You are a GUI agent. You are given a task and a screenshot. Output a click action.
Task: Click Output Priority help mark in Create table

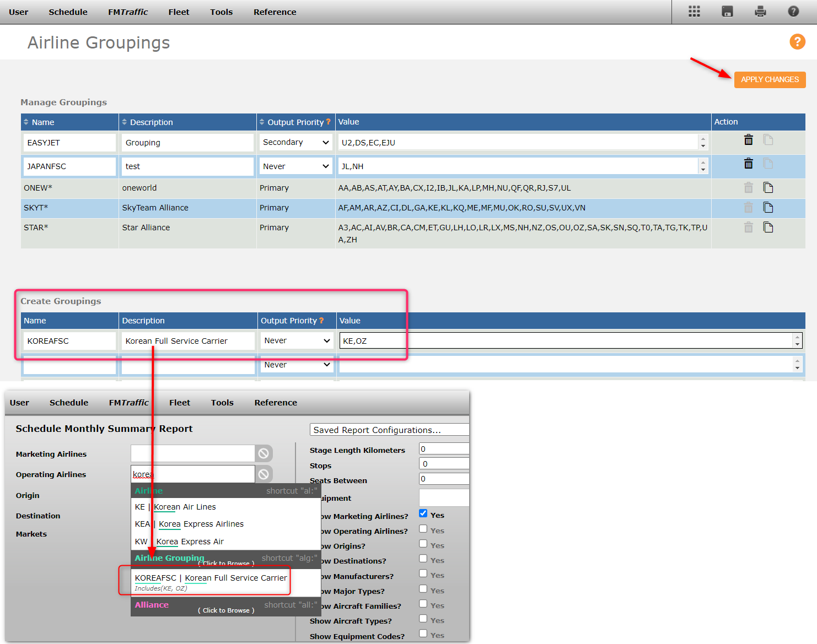tap(321, 321)
